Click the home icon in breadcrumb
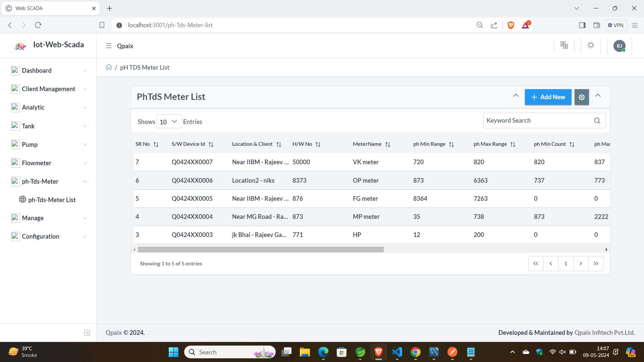 109,67
